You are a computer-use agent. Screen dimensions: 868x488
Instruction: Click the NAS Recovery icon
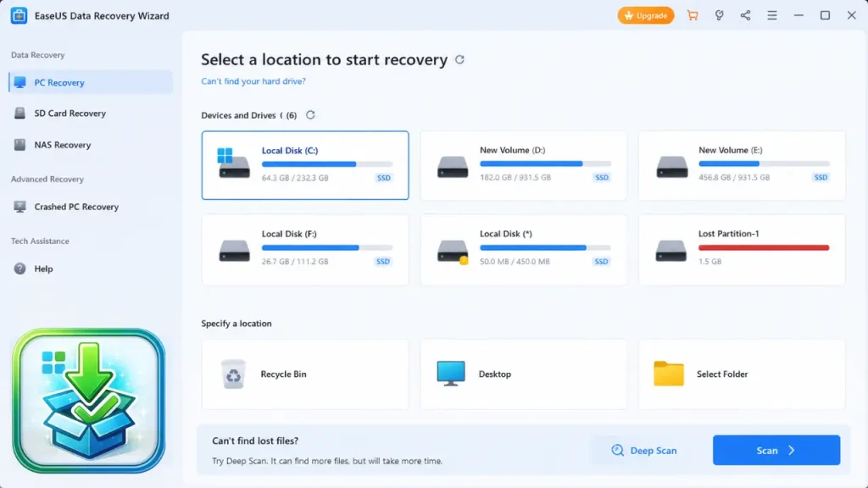20,144
